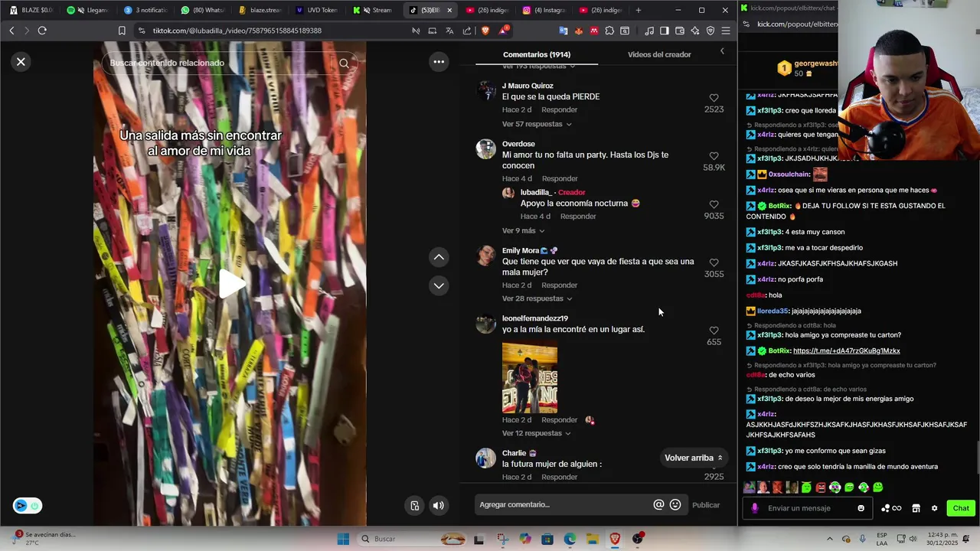Image resolution: width=980 pixels, height=551 pixels.
Task: Switch to the UVD Token tab
Action: (x=317, y=10)
